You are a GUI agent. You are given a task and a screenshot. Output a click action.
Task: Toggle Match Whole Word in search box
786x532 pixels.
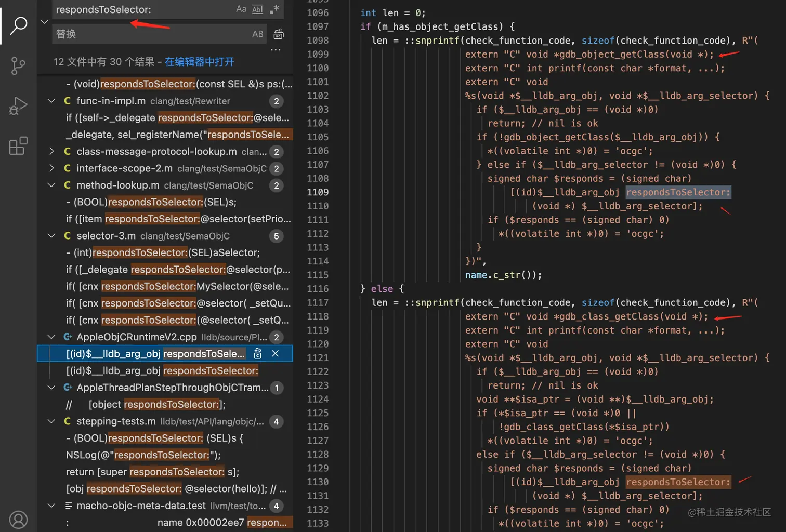pos(258,9)
